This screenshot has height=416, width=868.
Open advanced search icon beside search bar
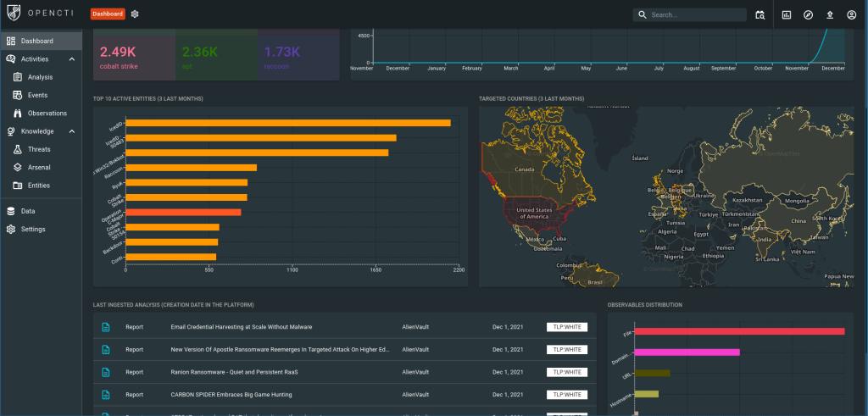(x=760, y=15)
